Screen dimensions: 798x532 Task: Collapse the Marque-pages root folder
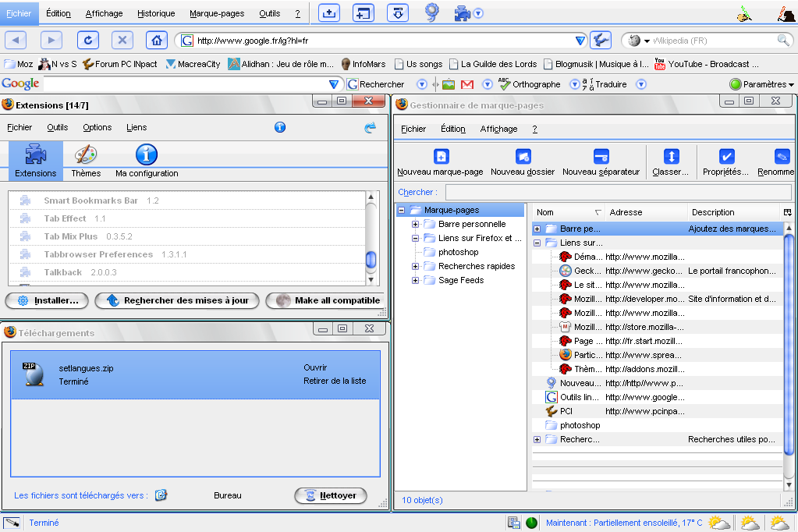[x=402, y=211]
